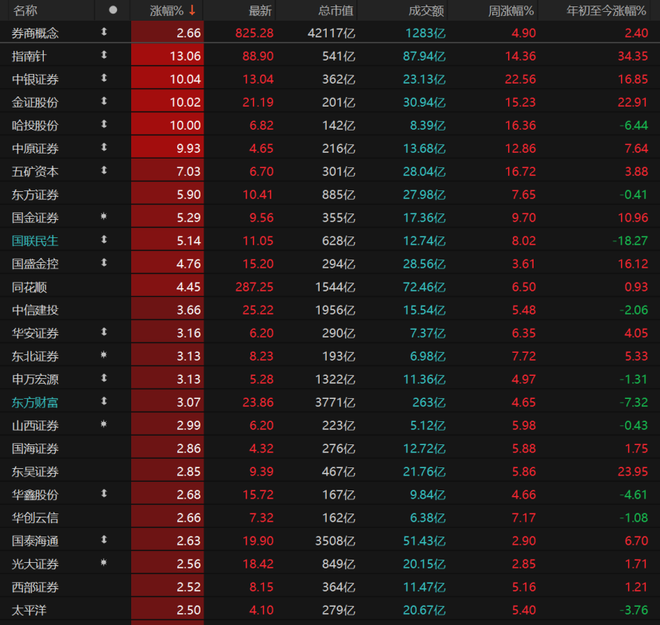Screen dimensions: 660x625
Task: Click the marker icon beside 华鑫股份
Action: (104, 493)
